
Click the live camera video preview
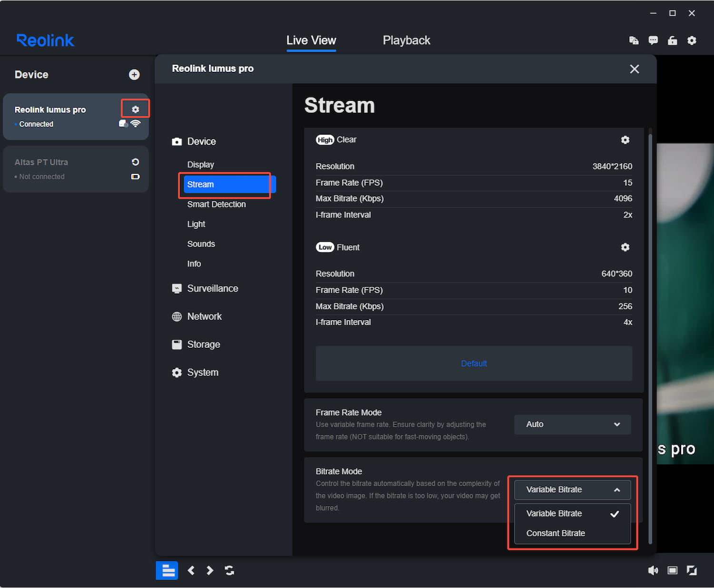coord(685,304)
